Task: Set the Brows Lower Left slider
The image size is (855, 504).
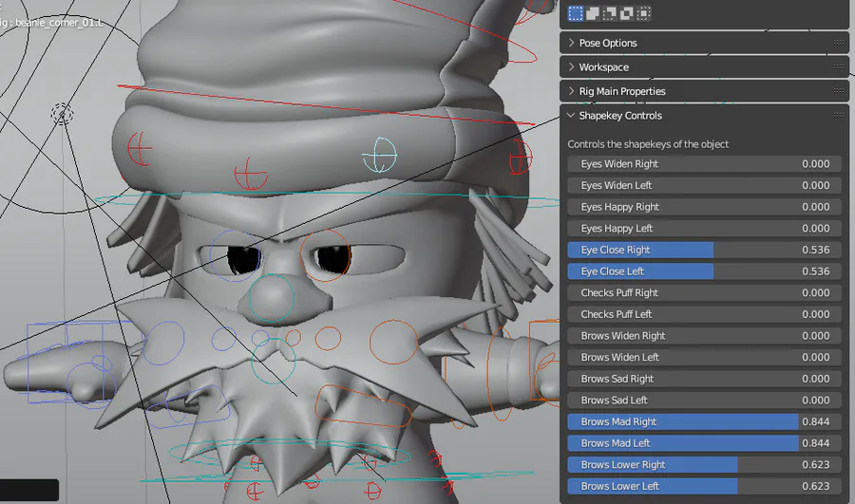Action: [705, 486]
